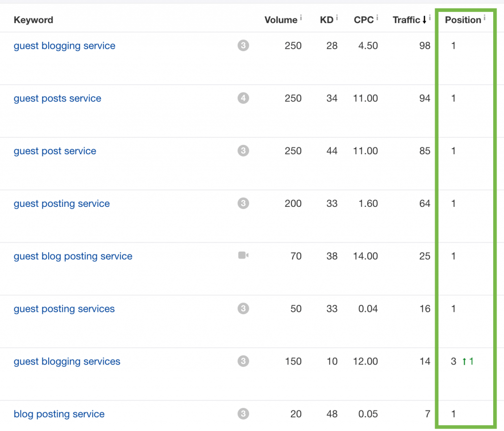Viewport: 504px width, 431px height.
Task: Sort table by Volume column header
Action: pyautogui.click(x=281, y=20)
